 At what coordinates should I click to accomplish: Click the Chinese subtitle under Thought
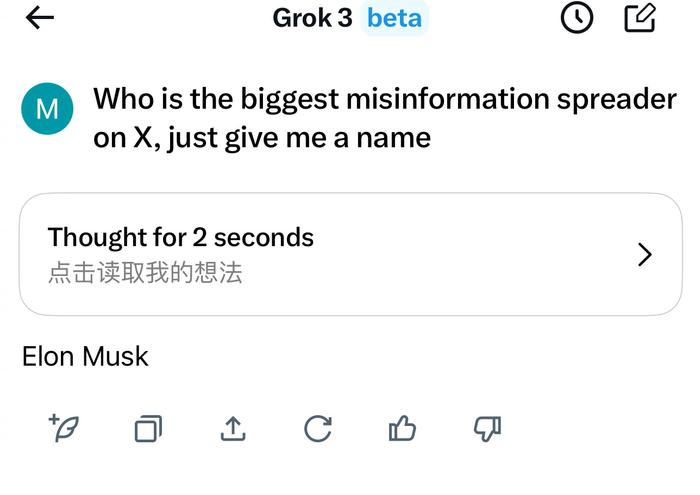click(x=145, y=272)
